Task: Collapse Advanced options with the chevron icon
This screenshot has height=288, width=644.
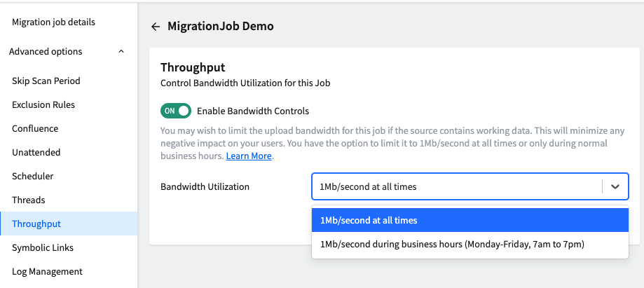Action: [x=121, y=52]
